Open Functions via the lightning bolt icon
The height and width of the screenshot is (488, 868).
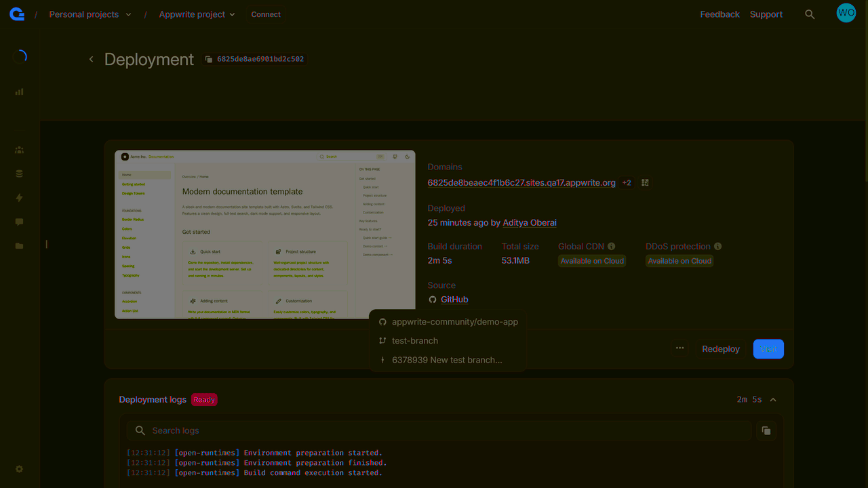[x=19, y=197]
